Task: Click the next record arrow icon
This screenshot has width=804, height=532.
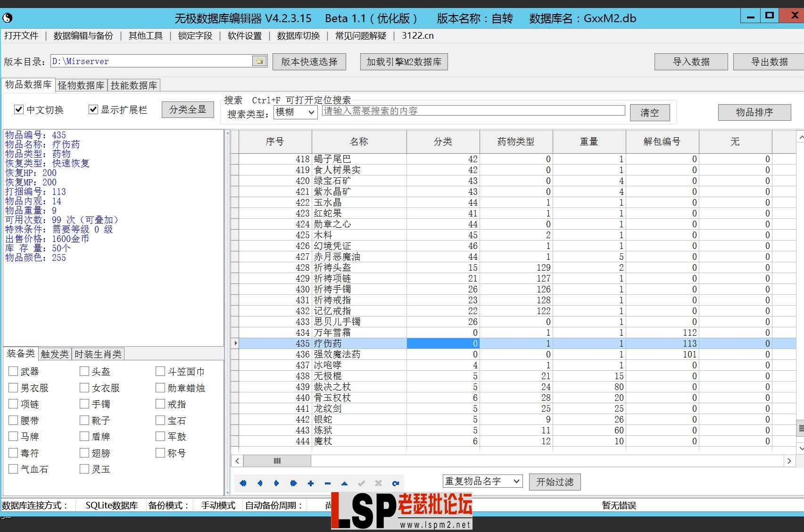Action: [x=277, y=483]
